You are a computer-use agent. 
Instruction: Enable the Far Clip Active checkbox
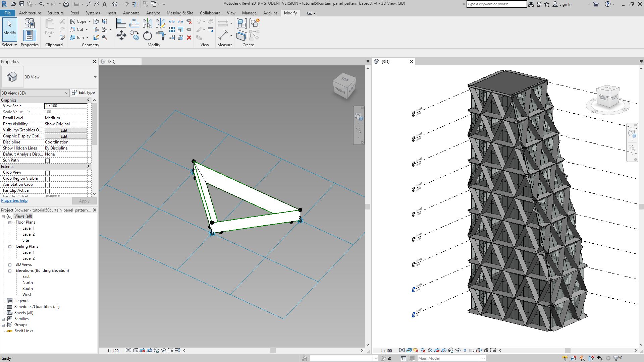[x=47, y=191]
